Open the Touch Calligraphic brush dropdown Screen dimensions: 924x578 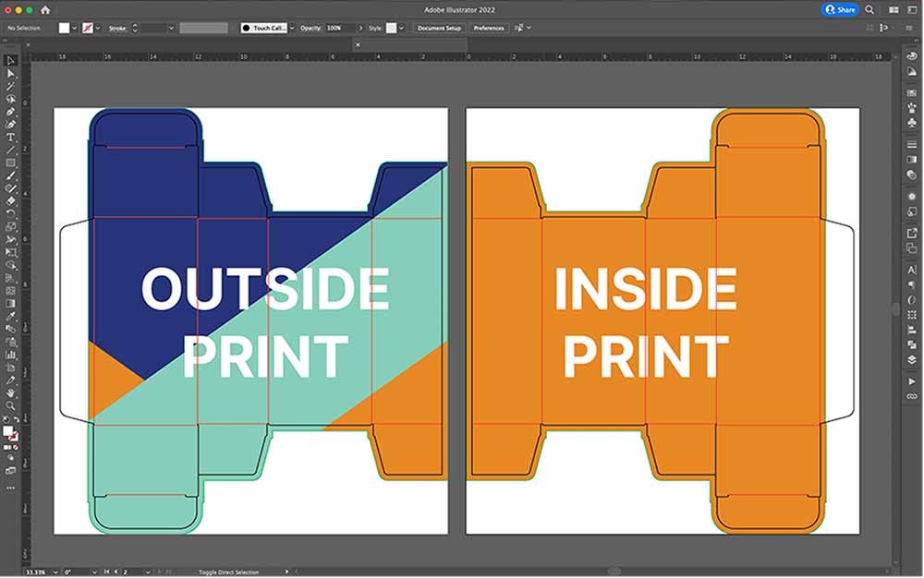[292, 28]
